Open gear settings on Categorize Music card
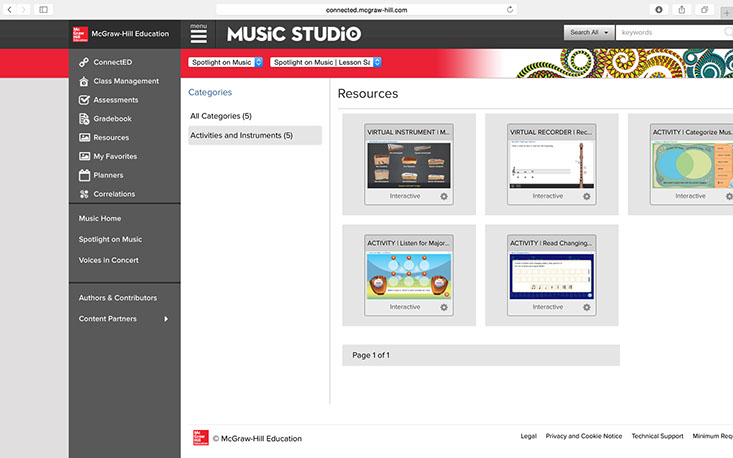This screenshot has height=458, width=733. pyautogui.click(x=729, y=197)
